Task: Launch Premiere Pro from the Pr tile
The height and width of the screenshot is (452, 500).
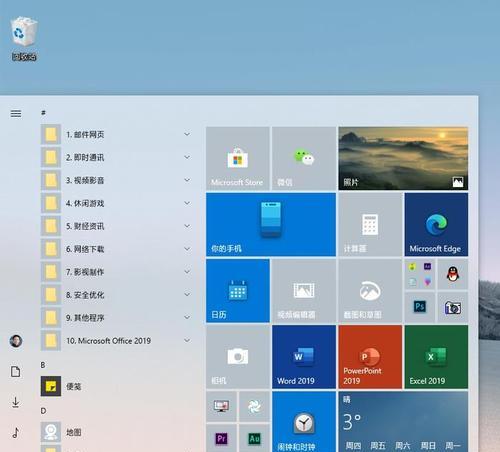Action: coord(221,438)
